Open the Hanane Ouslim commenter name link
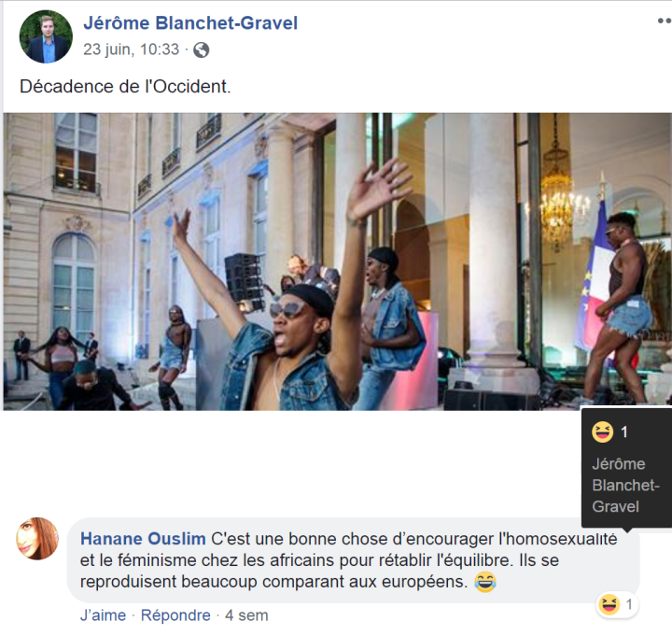The width and height of the screenshot is (672, 636). [x=143, y=539]
